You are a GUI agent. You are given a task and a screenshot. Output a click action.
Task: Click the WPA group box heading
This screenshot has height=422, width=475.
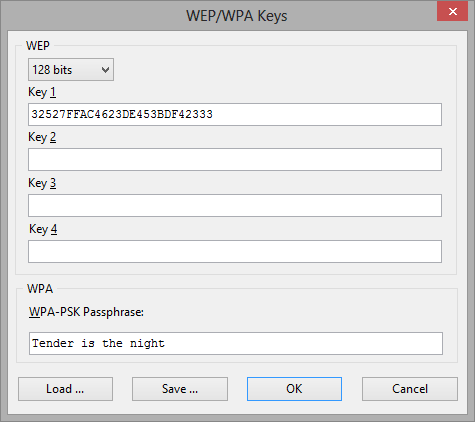click(x=40, y=289)
